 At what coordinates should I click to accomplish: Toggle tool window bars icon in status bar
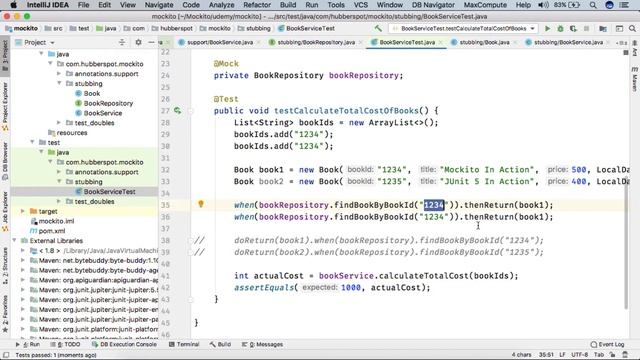tap(6, 355)
